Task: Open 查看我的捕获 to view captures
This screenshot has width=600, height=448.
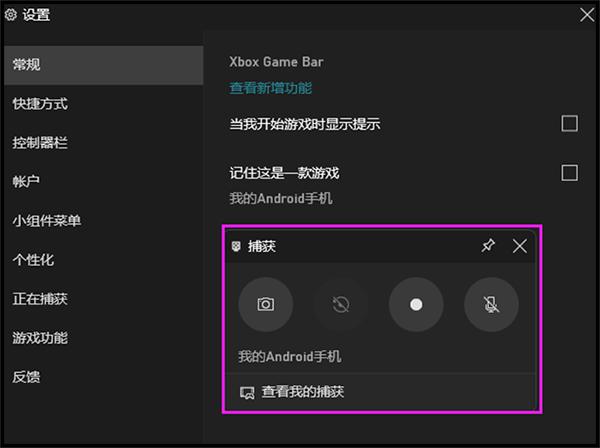Action: point(292,392)
